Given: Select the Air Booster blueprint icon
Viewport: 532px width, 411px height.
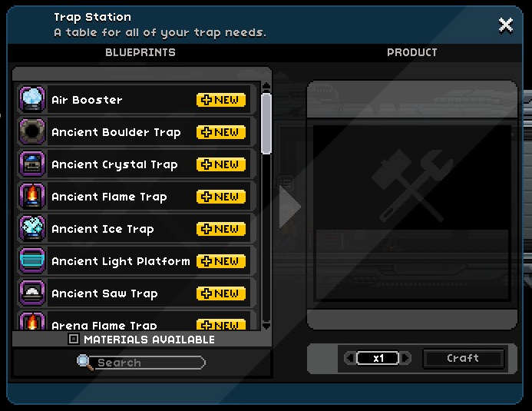Looking at the screenshot, I should (32, 100).
